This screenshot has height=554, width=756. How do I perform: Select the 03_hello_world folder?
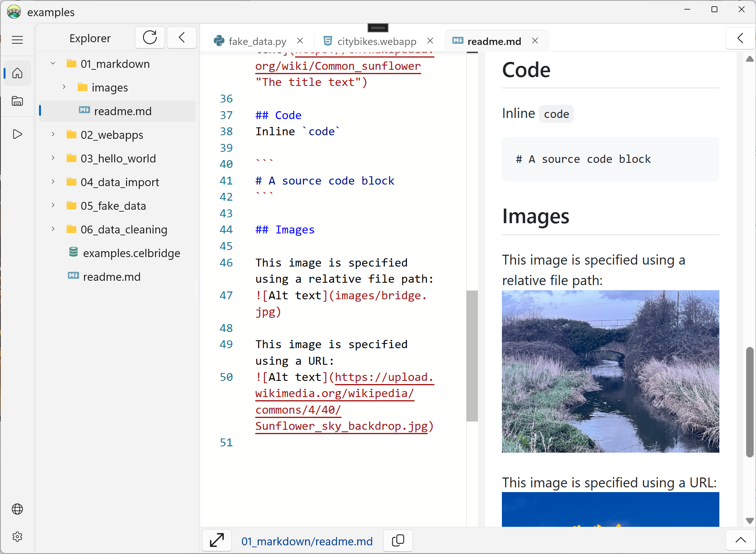(x=118, y=159)
